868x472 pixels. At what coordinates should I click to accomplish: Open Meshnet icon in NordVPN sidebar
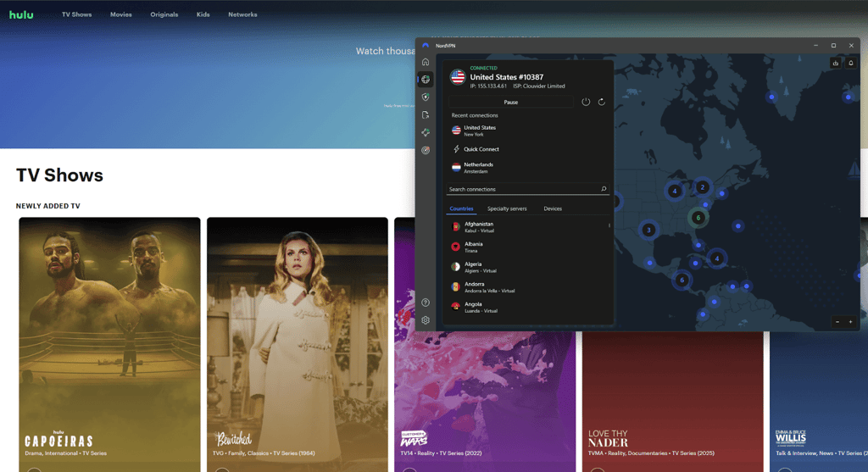pyautogui.click(x=426, y=133)
